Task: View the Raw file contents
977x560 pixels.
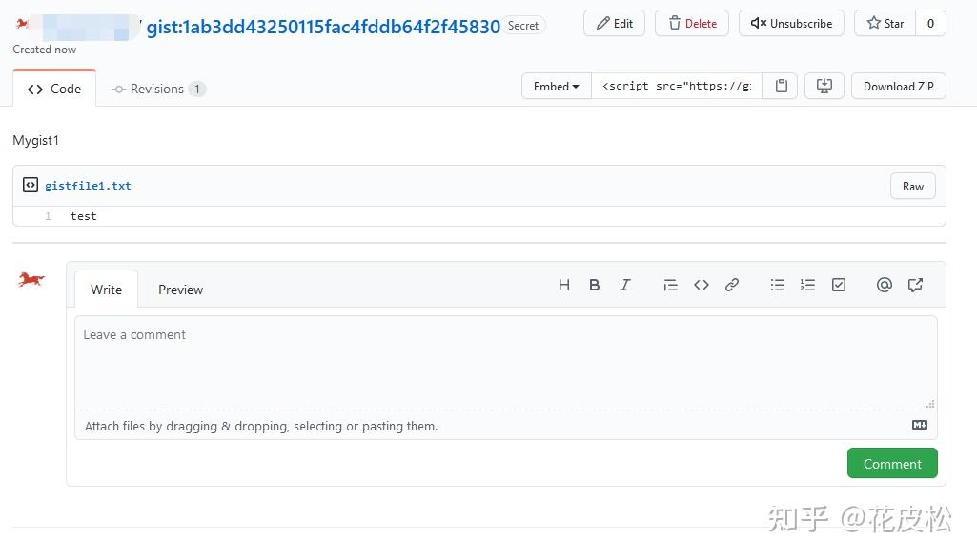Action: (x=913, y=187)
